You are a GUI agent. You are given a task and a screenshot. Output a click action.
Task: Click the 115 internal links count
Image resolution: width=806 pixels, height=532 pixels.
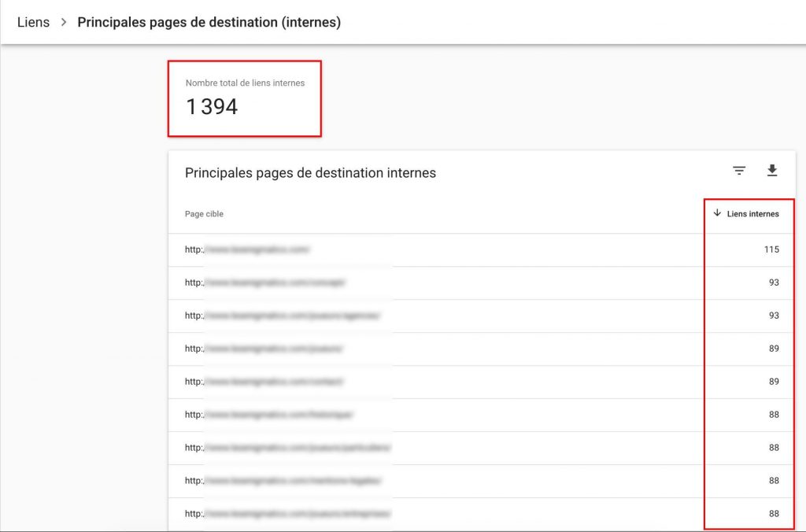771,249
